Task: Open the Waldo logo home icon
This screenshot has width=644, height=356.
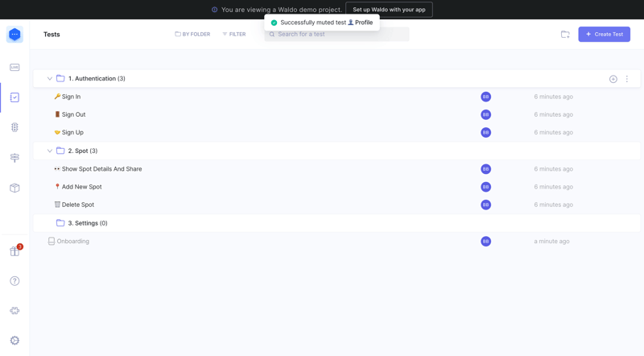Action: click(x=14, y=35)
